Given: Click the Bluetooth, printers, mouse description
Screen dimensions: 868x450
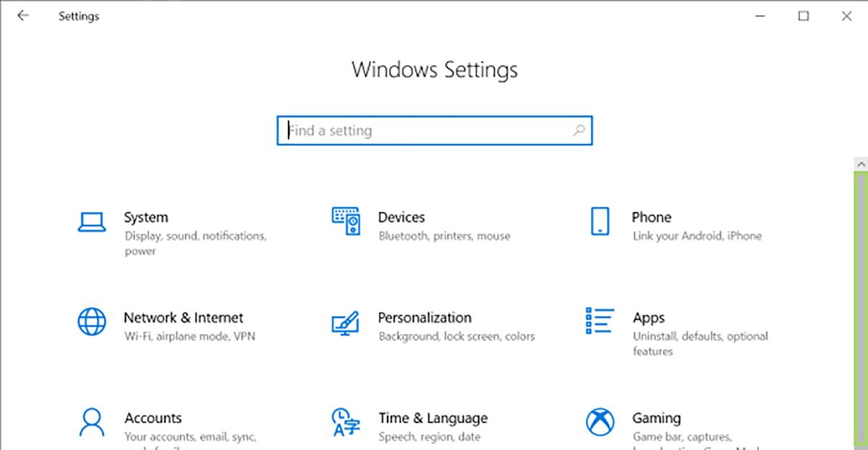Looking at the screenshot, I should point(444,236).
